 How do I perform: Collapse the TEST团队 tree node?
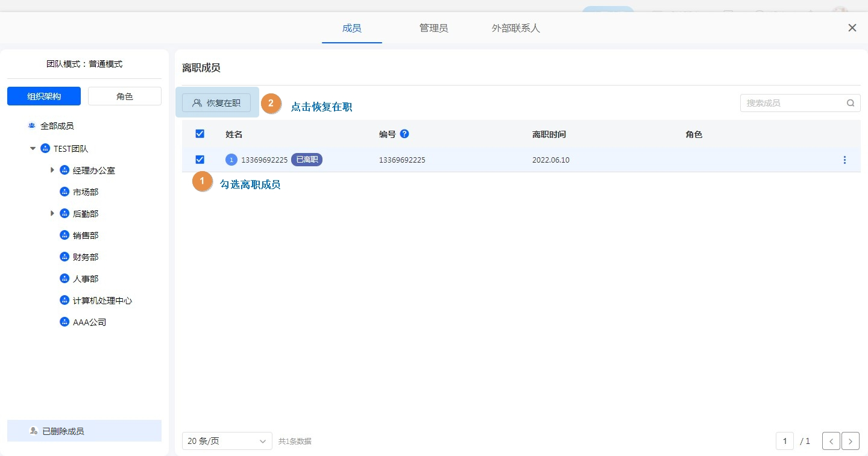[33, 149]
